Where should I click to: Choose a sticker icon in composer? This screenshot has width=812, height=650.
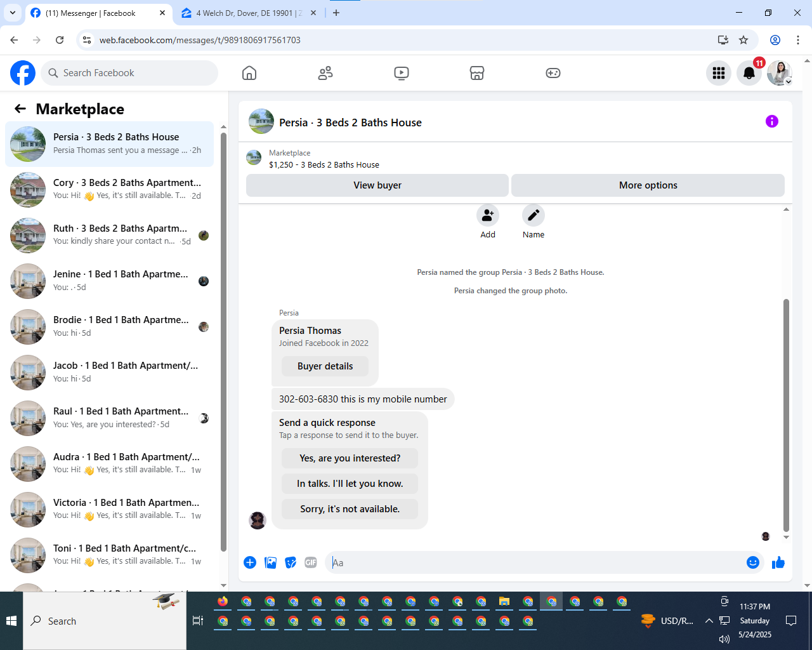click(291, 562)
